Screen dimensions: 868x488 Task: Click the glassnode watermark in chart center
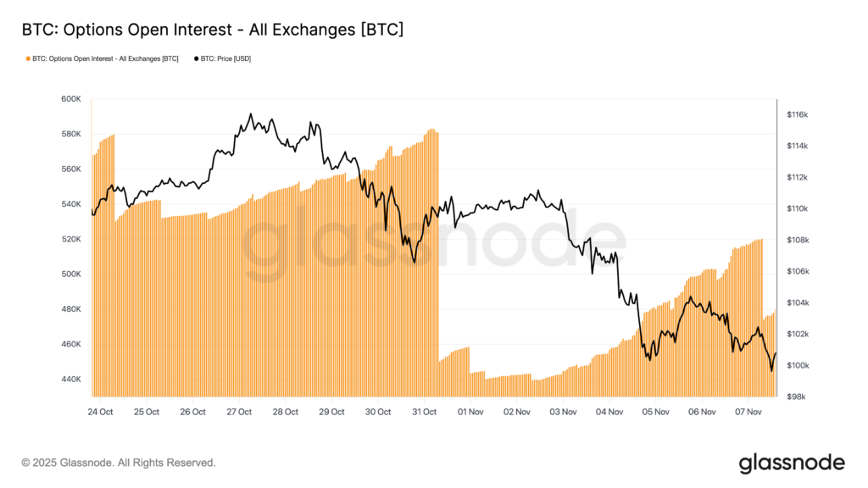pyautogui.click(x=434, y=241)
